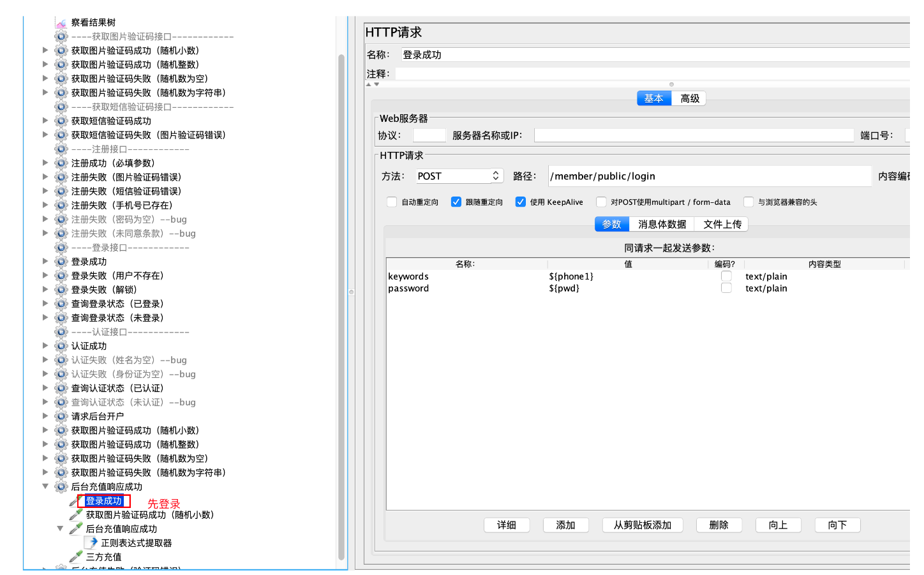This screenshot has width=924, height=575.
Task: Click the dropper icon beside selected 登录成功 sampler
Action: pos(74,501)
